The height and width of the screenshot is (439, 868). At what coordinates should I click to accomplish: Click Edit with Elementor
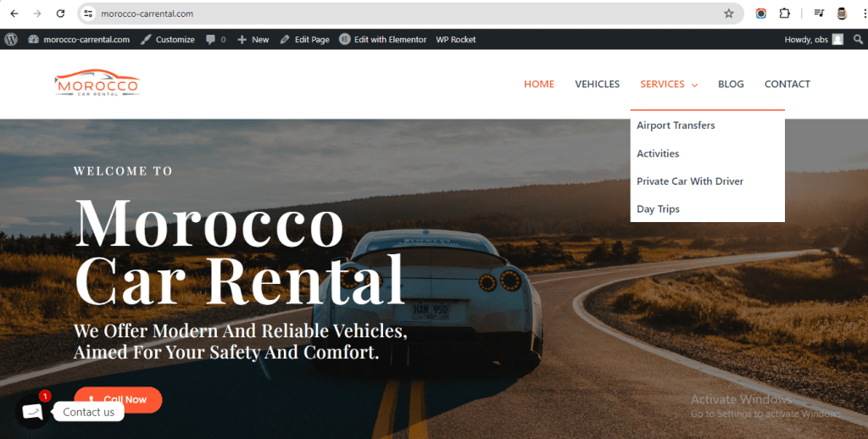(x=382, y=39)
